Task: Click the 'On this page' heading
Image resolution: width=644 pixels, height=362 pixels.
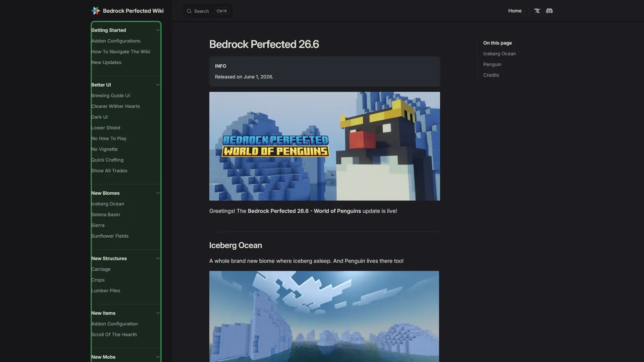Action: point(497,43)
